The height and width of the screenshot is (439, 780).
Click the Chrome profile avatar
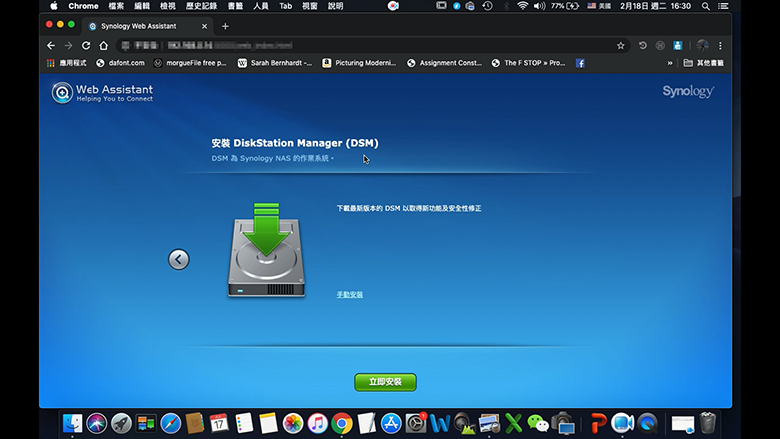click(x=702, y=46)
